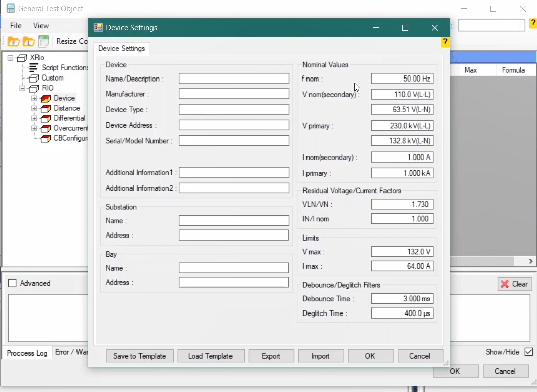This screenshot has width=537, height=392.
Task: Click the yellow help icon in Device Settings
Action: [445, 42]
